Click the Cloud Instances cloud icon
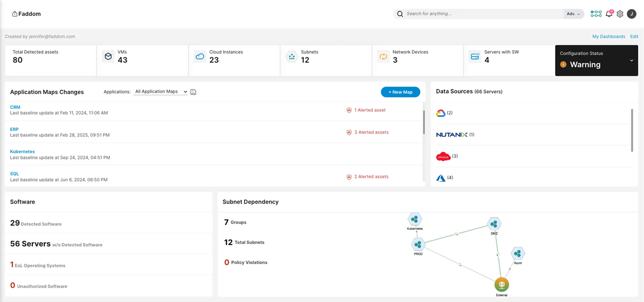 tap(200, 56)
